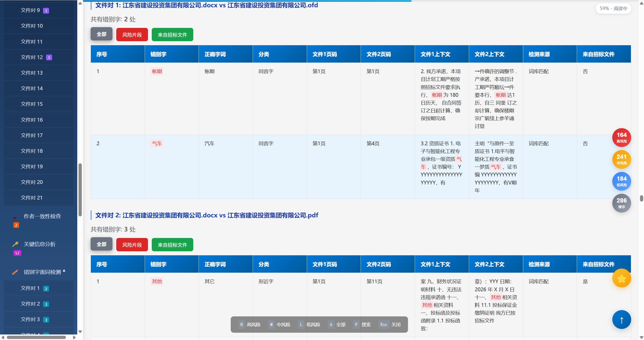The width and height of the screenshot is (644, 340).
Task: Open 文件对 2 under 错别字雷同检测
Action: tap(39, 304)
